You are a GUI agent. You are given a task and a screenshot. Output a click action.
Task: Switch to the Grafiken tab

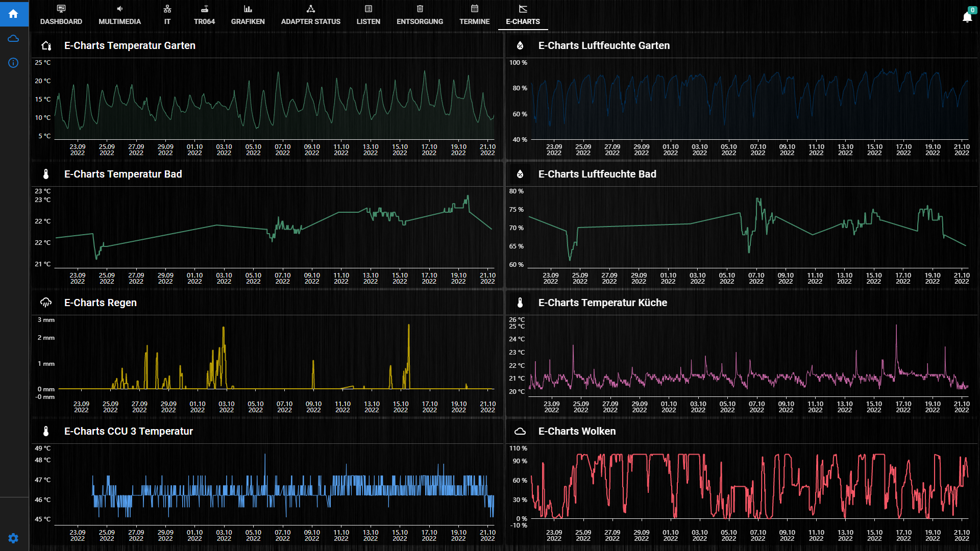[248, 15]
